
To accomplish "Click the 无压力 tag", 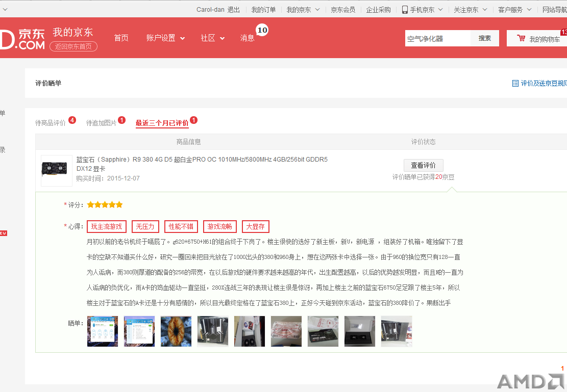I will (x=145, y=226).
